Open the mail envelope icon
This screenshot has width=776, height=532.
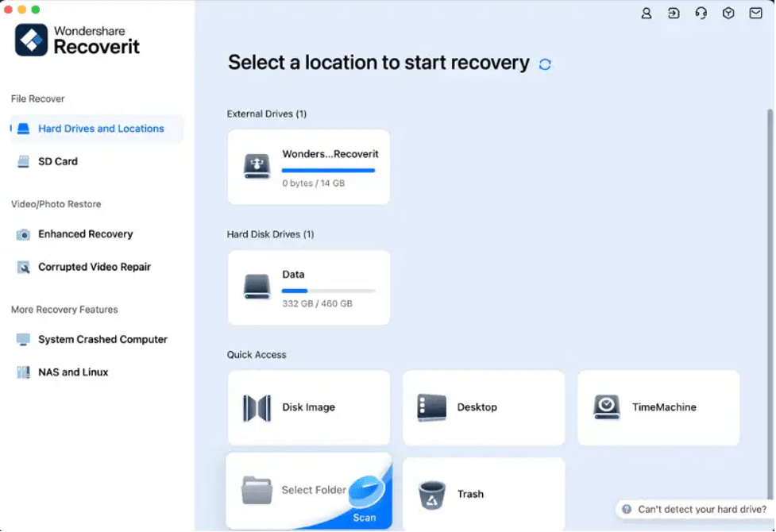(755, 13)
